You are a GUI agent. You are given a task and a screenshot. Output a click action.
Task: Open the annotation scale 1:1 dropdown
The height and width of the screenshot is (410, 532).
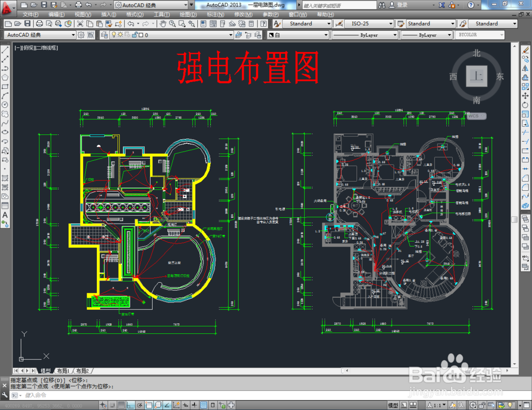tap(436, 405)
